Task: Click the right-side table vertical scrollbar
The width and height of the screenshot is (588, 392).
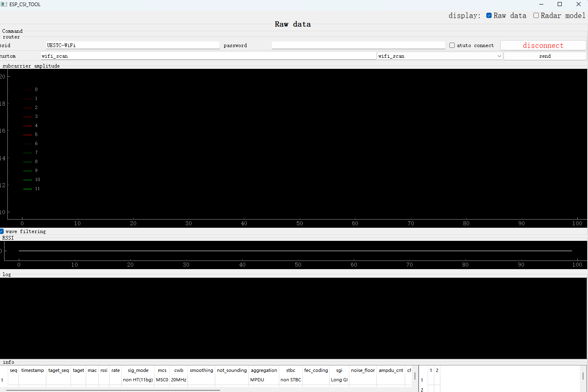Action: tap(583, 376)
